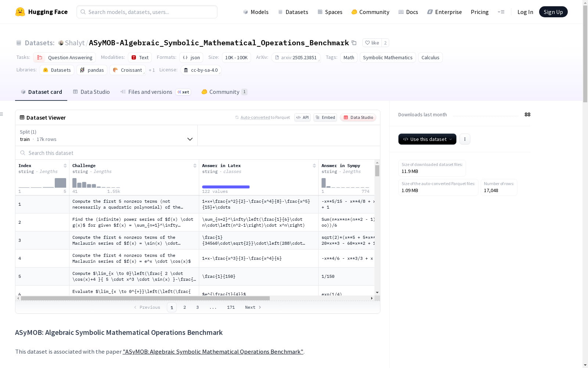Image resolution: width=588 pixels, height=368 pixels.
Task: Open Enterprise in top navigation
Action: [444, 12]
